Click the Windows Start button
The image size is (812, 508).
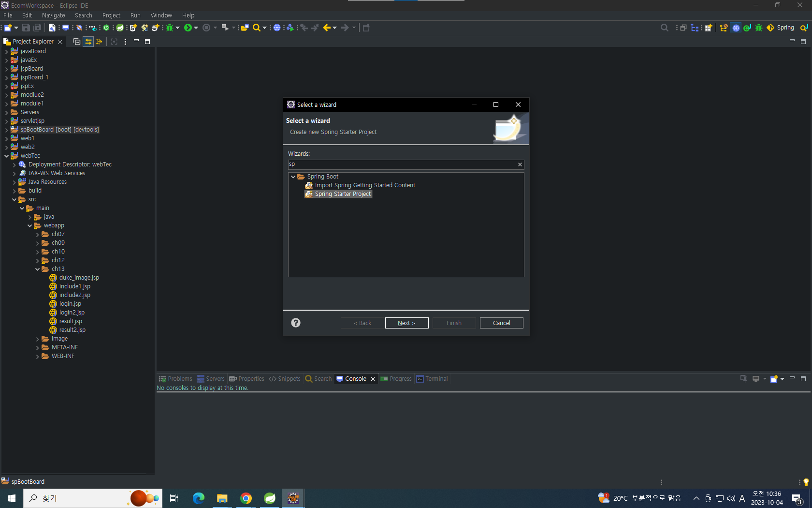[12, 498]
